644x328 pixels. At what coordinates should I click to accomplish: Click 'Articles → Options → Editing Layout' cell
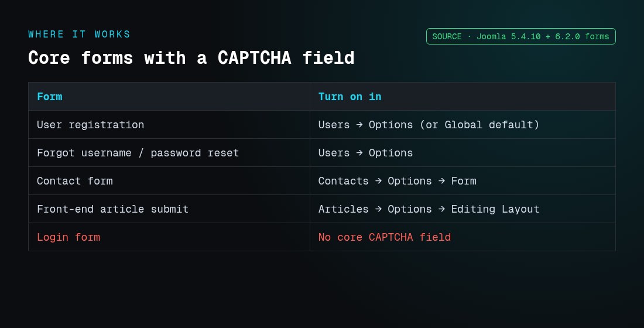pyautogui.click(x=463, y=209)
